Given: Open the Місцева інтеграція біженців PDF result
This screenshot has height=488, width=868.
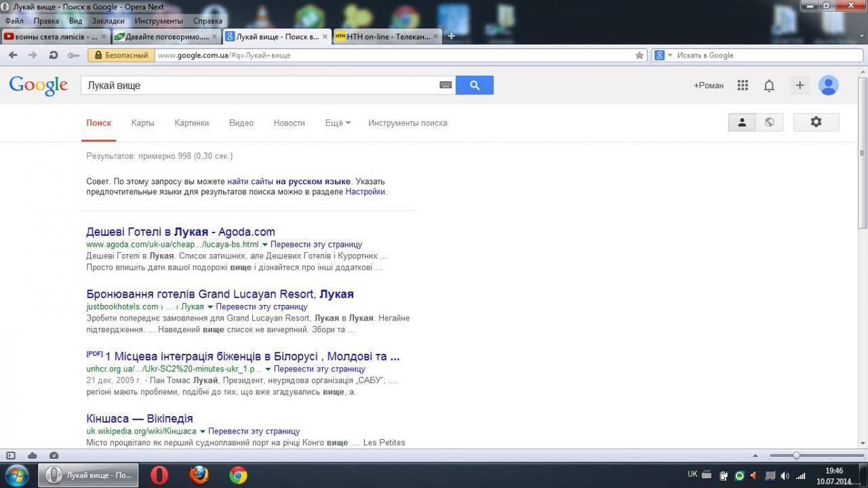Looking at the screenshot, I should click(x=252, y=357).
